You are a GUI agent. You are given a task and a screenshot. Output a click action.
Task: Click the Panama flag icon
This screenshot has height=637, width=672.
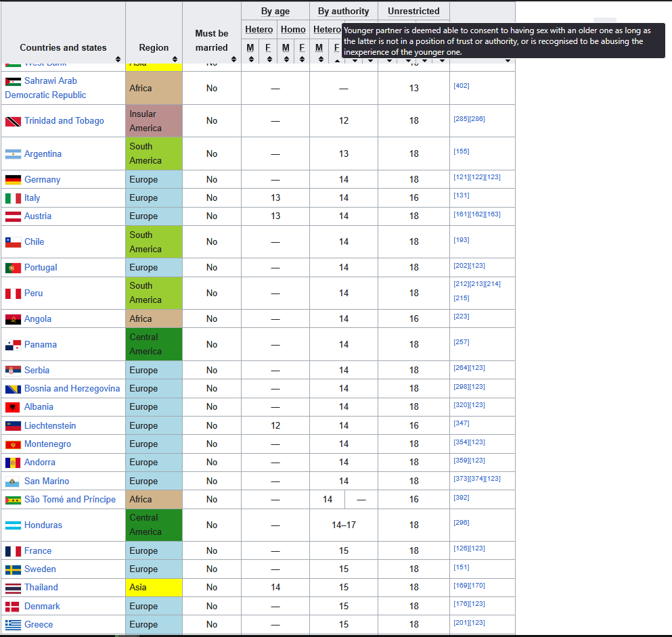click(x=13, y=345)
